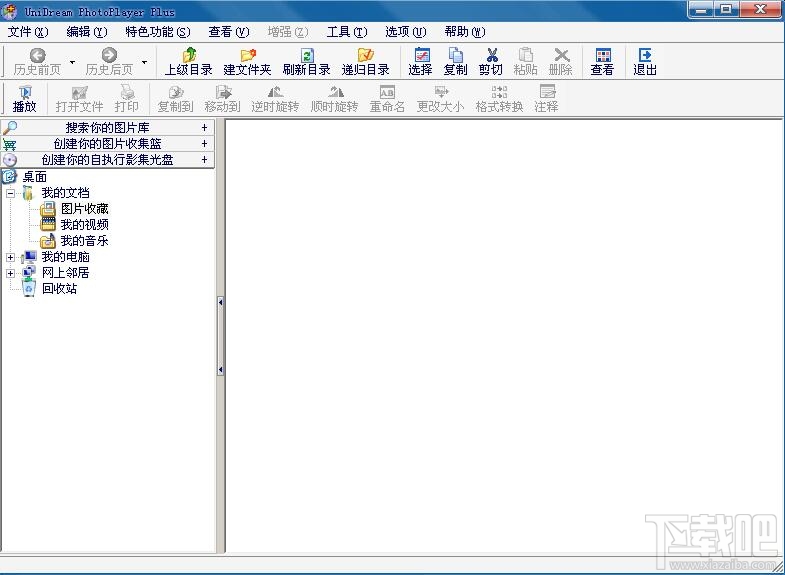Click the 复制 copy icon
Screen dimensions: 785x575
coord(456,55)
